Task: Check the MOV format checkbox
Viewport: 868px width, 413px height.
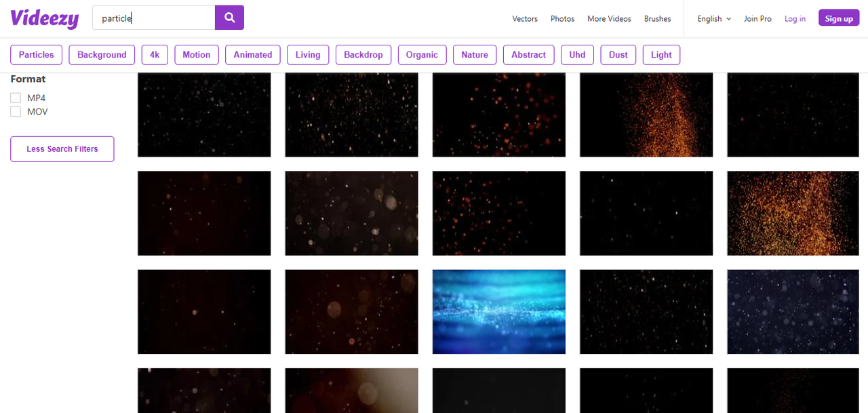Action: pos(16,112)
